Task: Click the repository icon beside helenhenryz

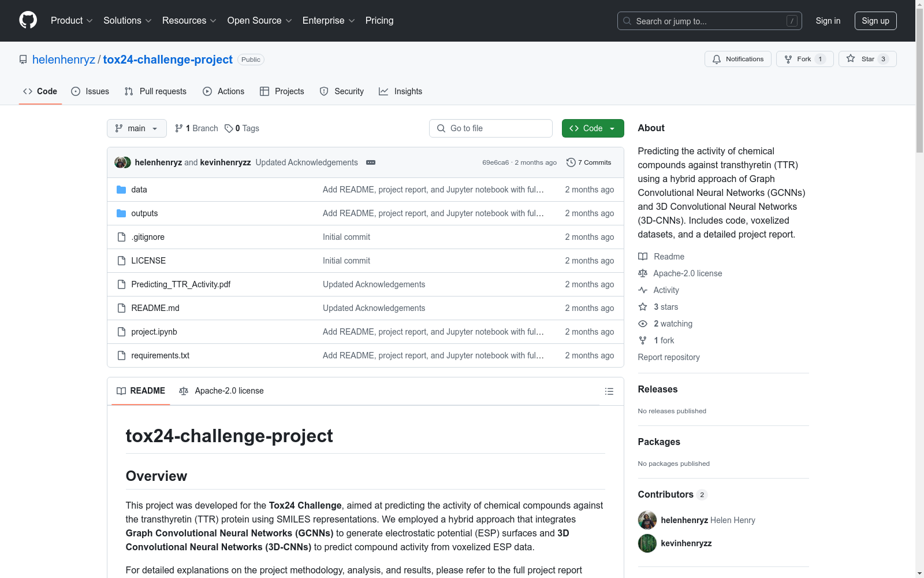Action: click(23, 60)
